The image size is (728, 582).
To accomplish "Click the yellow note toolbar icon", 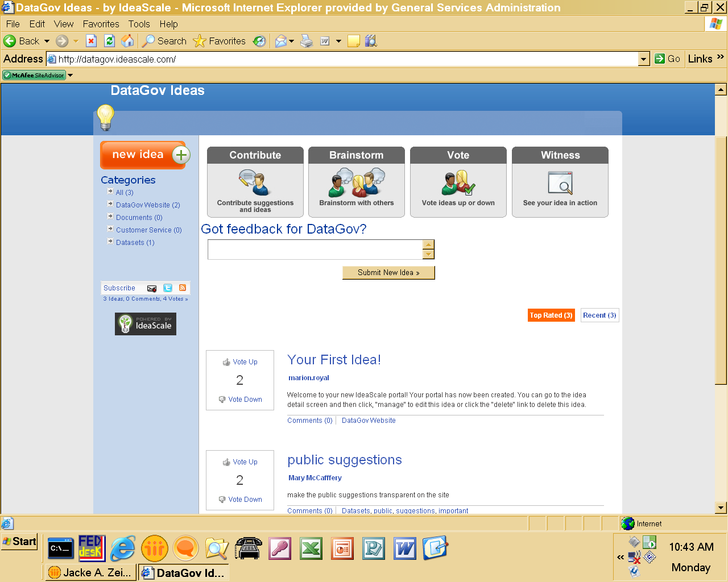I will (354, 41).
